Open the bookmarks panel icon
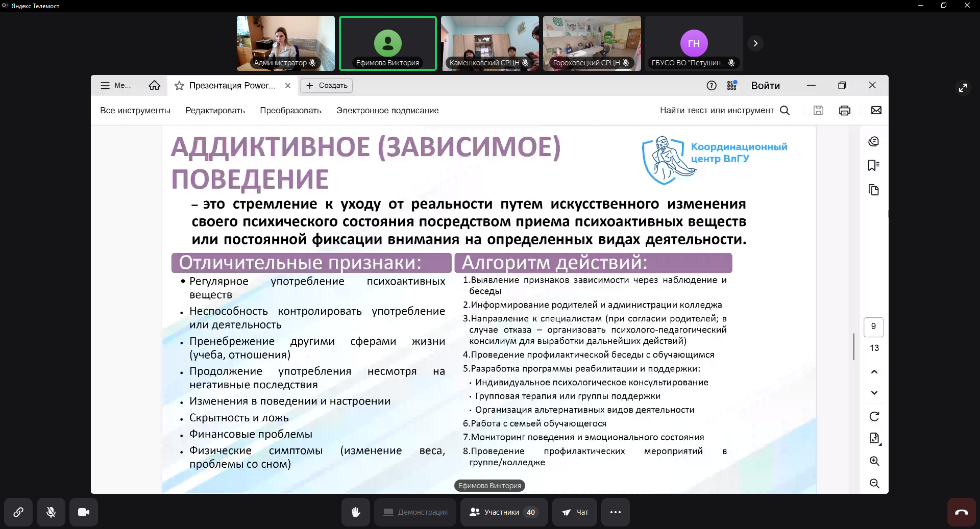Screen dimensions: 980x529 (x=873, y=165)
